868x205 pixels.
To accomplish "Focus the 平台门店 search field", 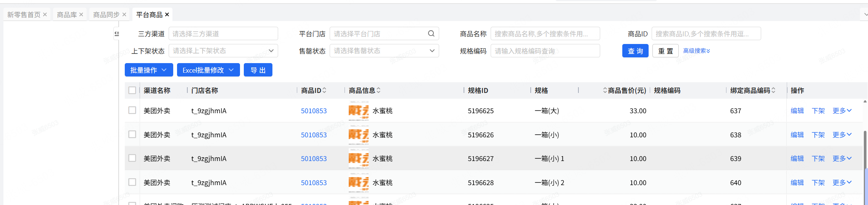I will [x=384, y=34].
